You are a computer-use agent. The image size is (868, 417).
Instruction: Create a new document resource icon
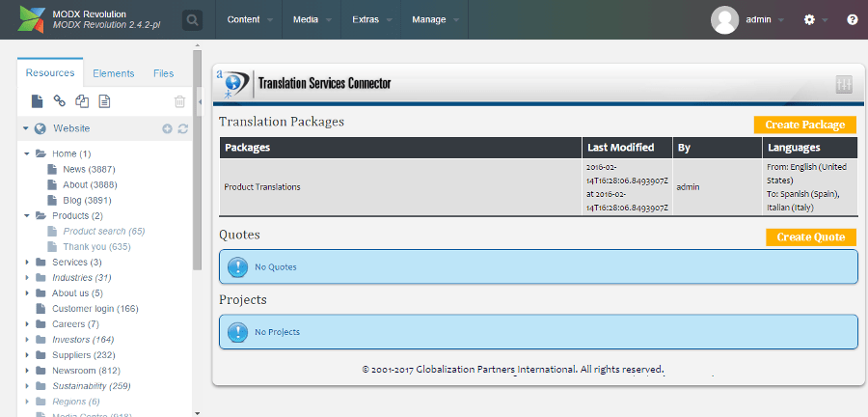(37, 100)
